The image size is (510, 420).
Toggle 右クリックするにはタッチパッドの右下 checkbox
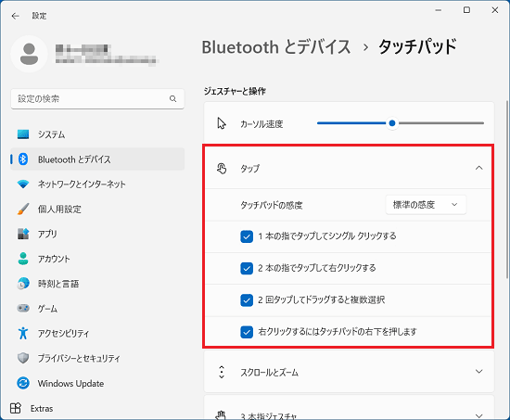[247, 332]
